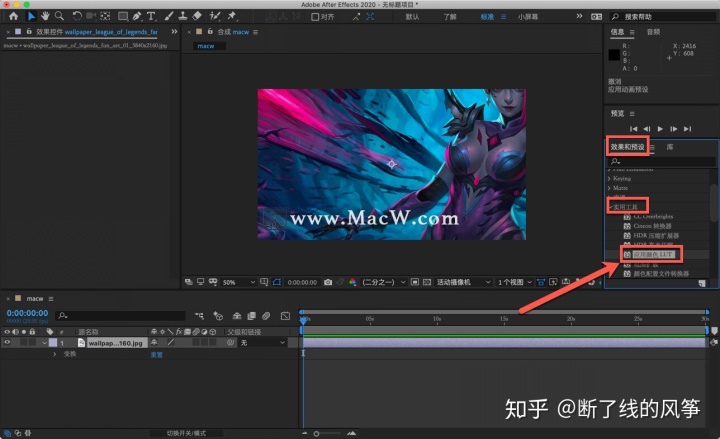Viewport: 720px width, 439px height.
Task: Open the 1个视图 view layout dropdown
Action: tap(515, 282)
